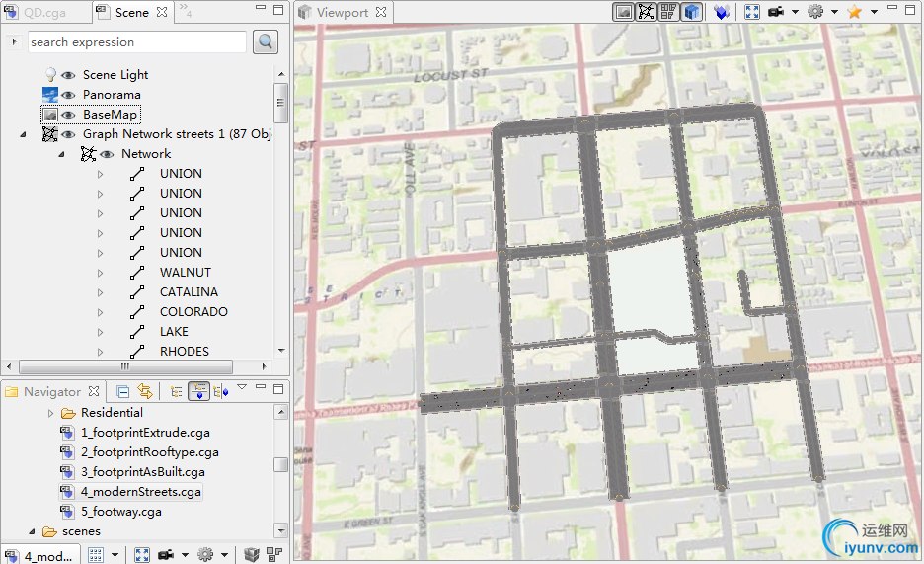Toggle BaseMap visibility eye
Screen dimensions: 924x564
(x=68, y=115)
